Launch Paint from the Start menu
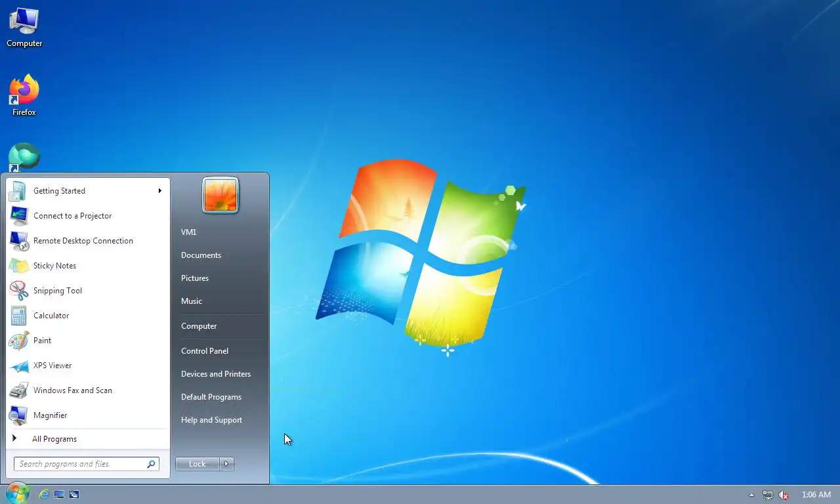This screenshot has height=504, width=840. [88, 341]
